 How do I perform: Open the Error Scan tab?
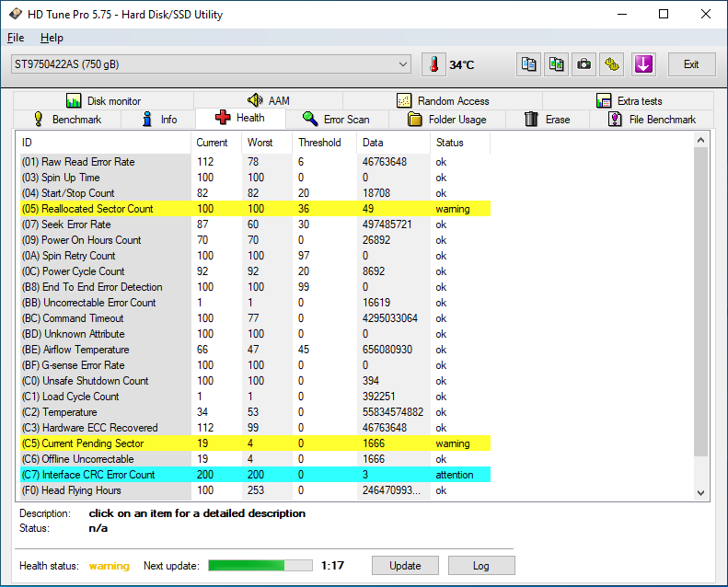(336, 120)
